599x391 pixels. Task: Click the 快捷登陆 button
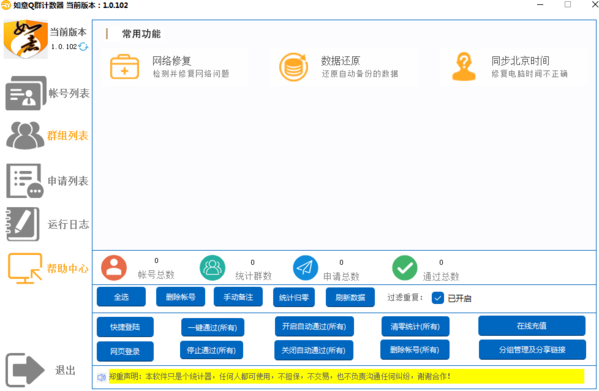point(125,327)
